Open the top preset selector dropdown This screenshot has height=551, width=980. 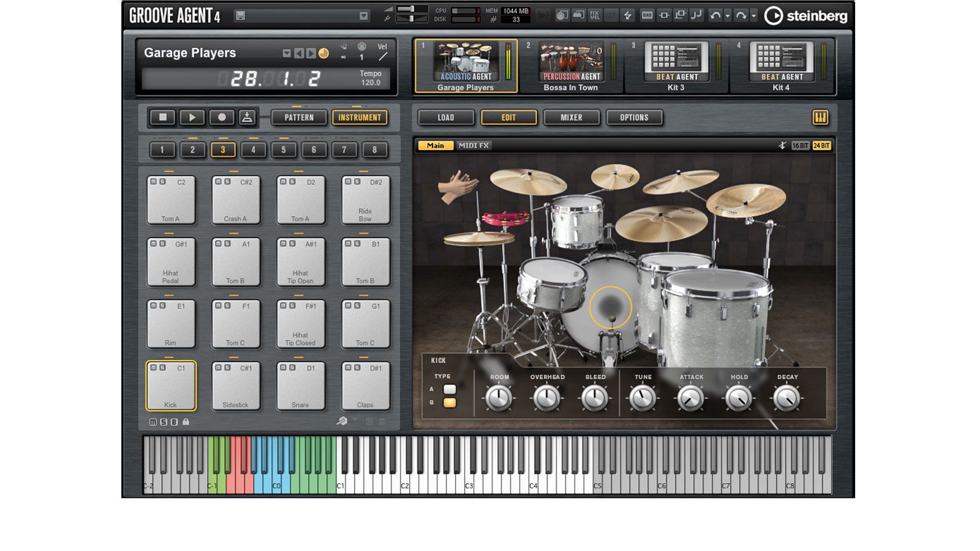364,16
